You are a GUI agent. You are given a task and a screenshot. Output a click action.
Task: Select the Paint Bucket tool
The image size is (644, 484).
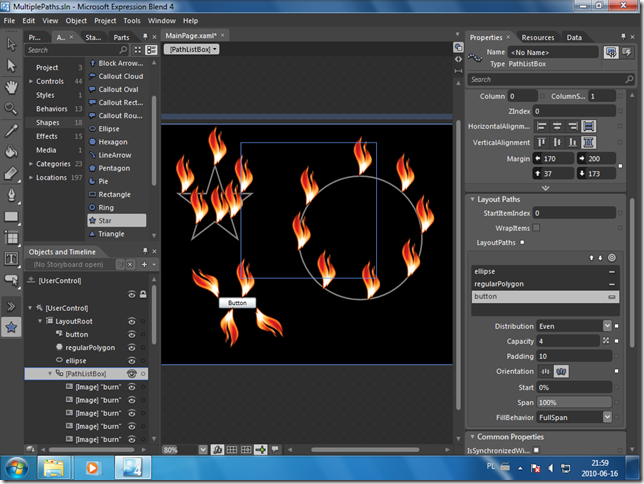(x=11, y=152)
